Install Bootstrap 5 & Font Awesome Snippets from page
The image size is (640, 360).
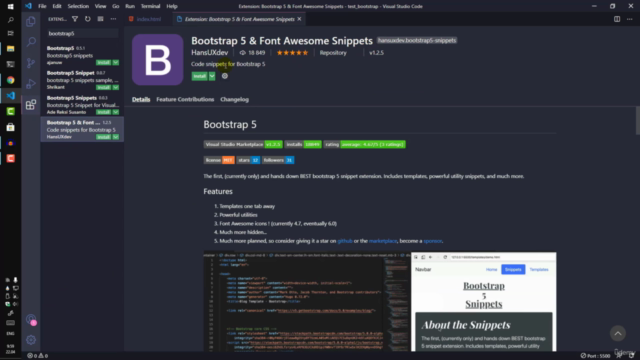pyautogui.click(x=200, y=76)
